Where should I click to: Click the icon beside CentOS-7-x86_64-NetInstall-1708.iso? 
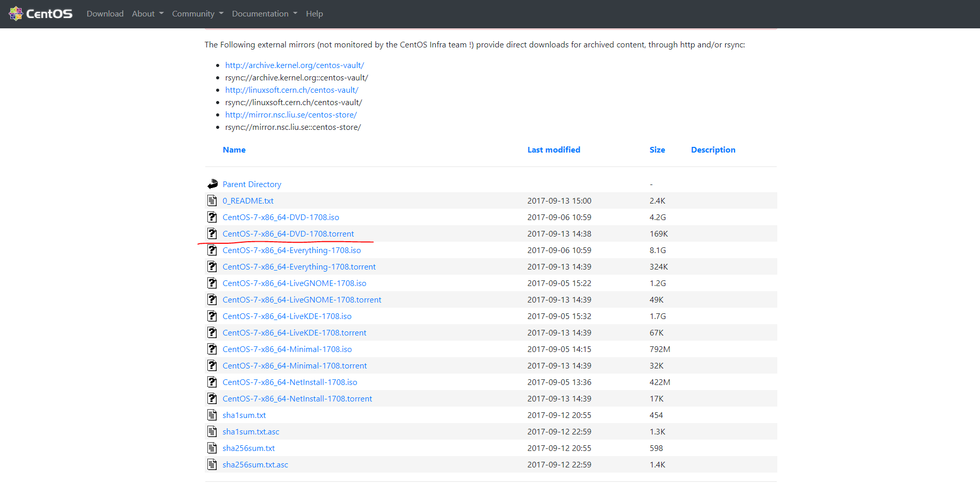click(212, 382)
